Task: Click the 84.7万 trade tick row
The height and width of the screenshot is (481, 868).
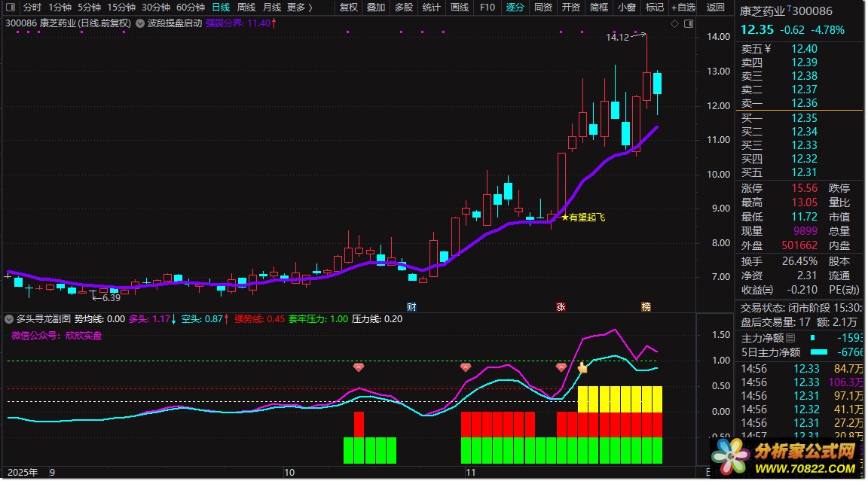Action: [x=800, y=368]
